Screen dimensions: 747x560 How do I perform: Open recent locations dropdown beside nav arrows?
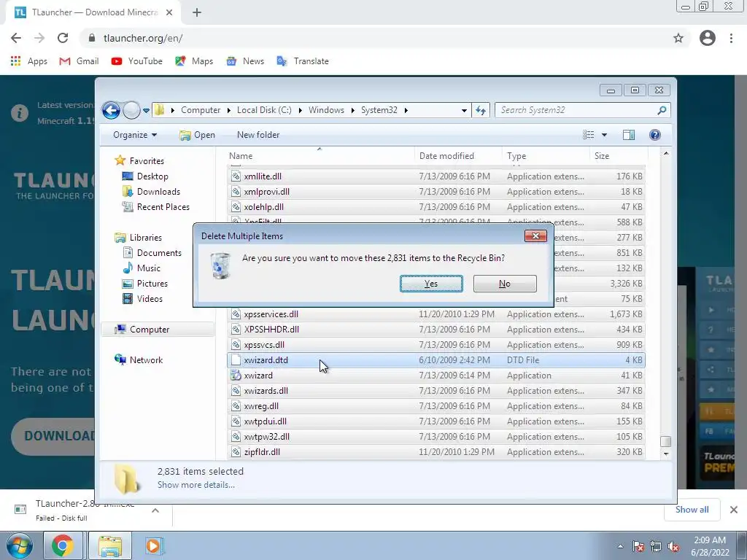146,111
